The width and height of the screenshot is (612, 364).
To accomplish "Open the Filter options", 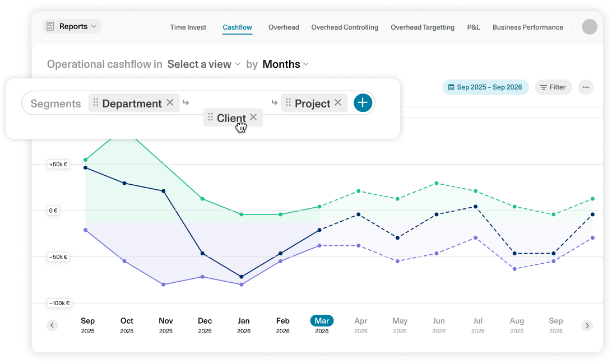I will click(x=553, y=87).
